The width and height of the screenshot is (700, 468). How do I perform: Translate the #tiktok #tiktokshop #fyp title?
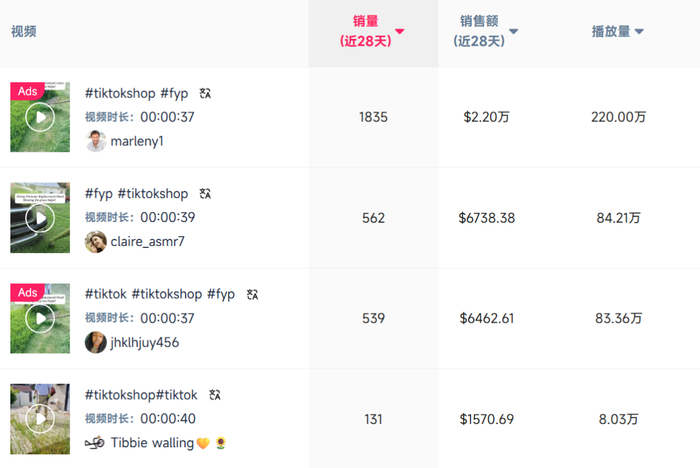[252, 294]
